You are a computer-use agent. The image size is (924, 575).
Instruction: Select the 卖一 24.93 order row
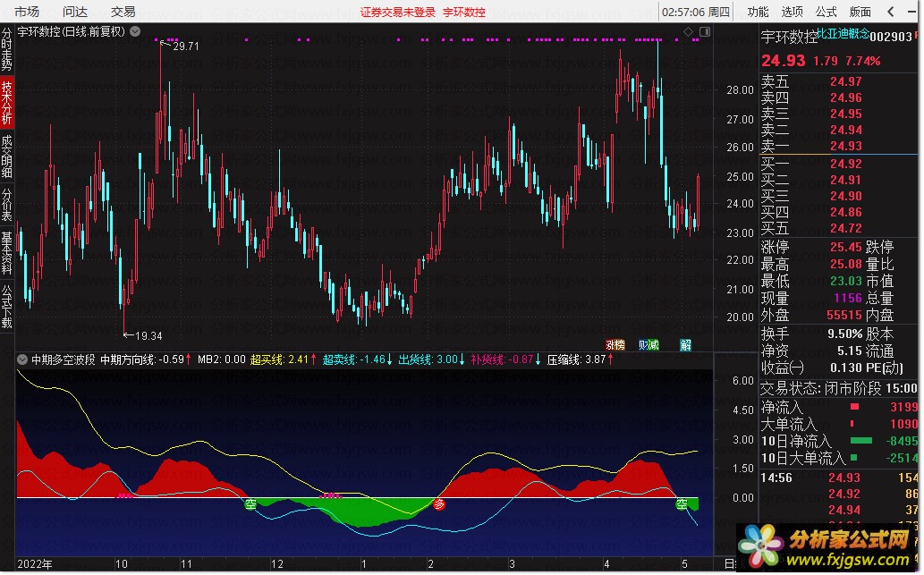point(838,146)
